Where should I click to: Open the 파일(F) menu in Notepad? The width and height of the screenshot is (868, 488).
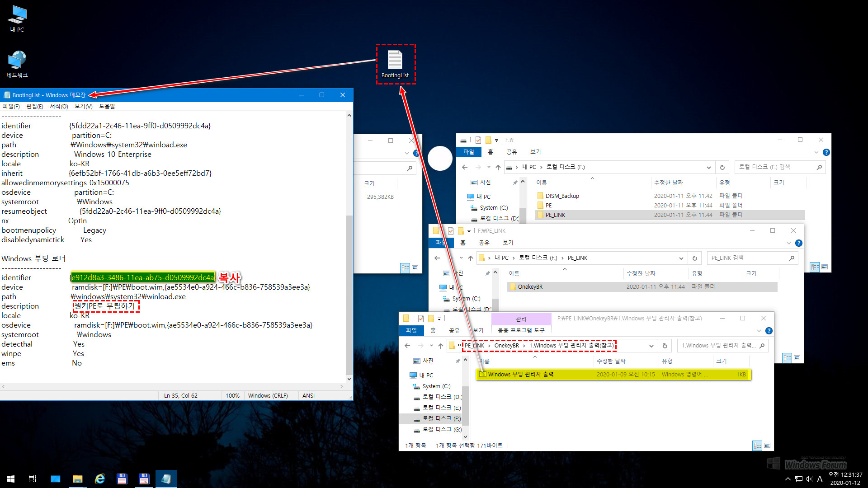pyautogui.click(x=11, y=106)
